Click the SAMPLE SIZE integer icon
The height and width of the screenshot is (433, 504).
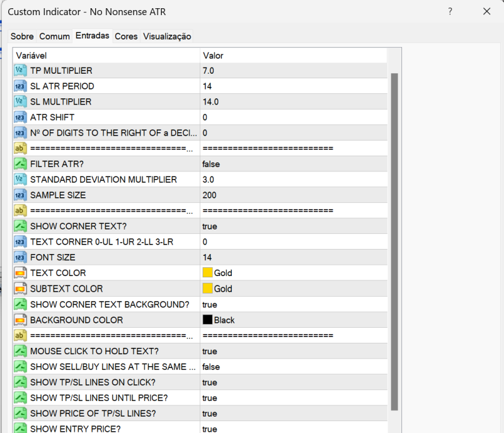click(20, 195)
